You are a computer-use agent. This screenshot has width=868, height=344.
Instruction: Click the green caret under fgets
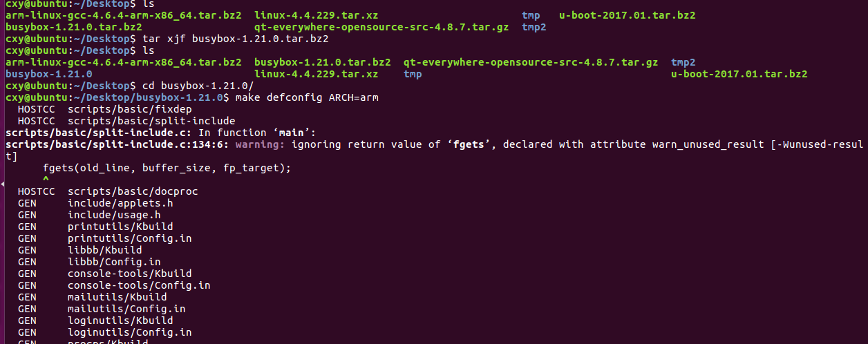46,180
